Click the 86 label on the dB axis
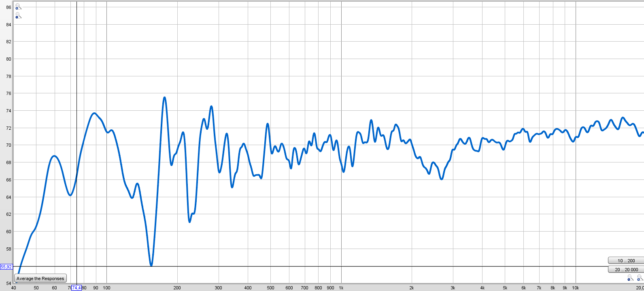The width and height of the screenshot is (644, 291). point(9,7)
